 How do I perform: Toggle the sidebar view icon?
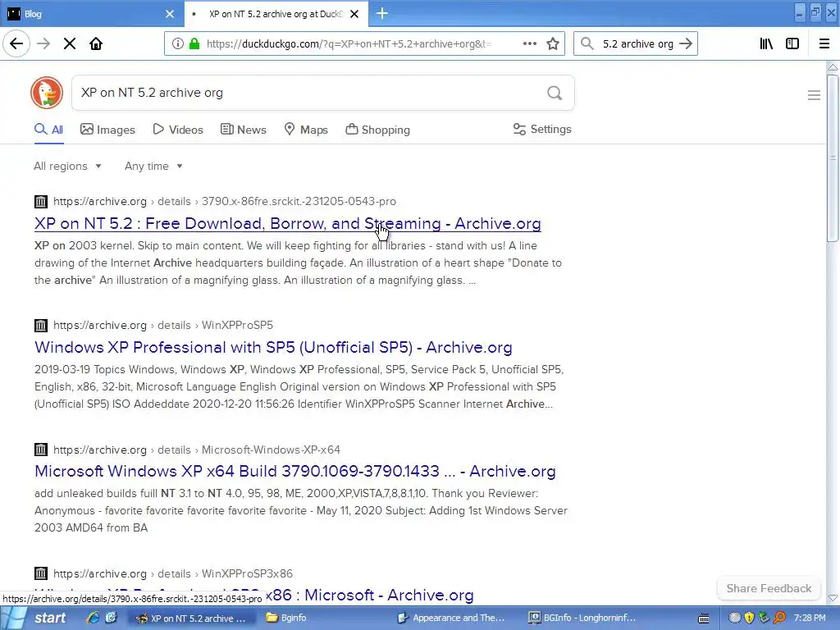(x=792, y=43)
